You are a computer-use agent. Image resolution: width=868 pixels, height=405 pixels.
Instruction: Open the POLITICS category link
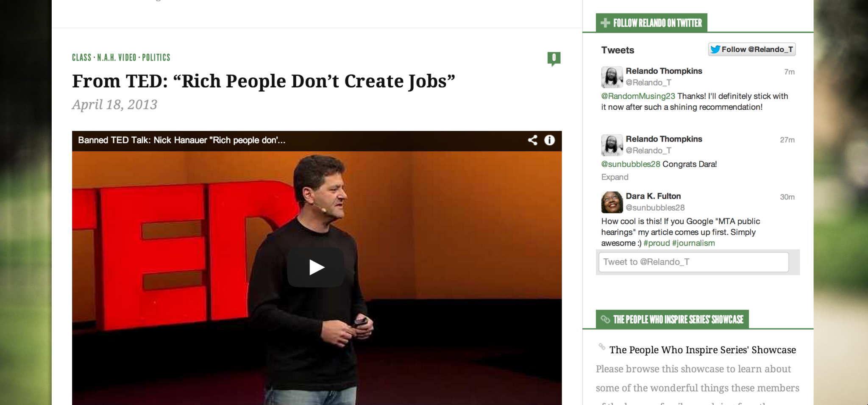(156, 58)
